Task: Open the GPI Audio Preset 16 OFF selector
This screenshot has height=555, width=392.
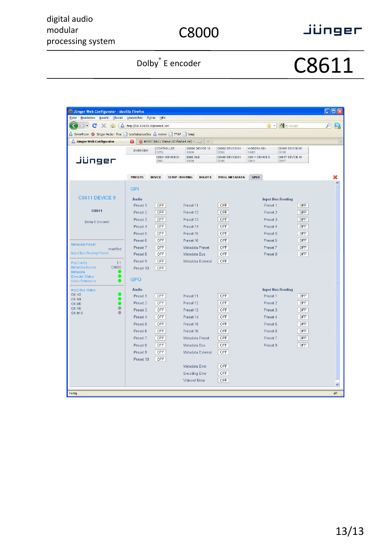Action: [223, 240]
